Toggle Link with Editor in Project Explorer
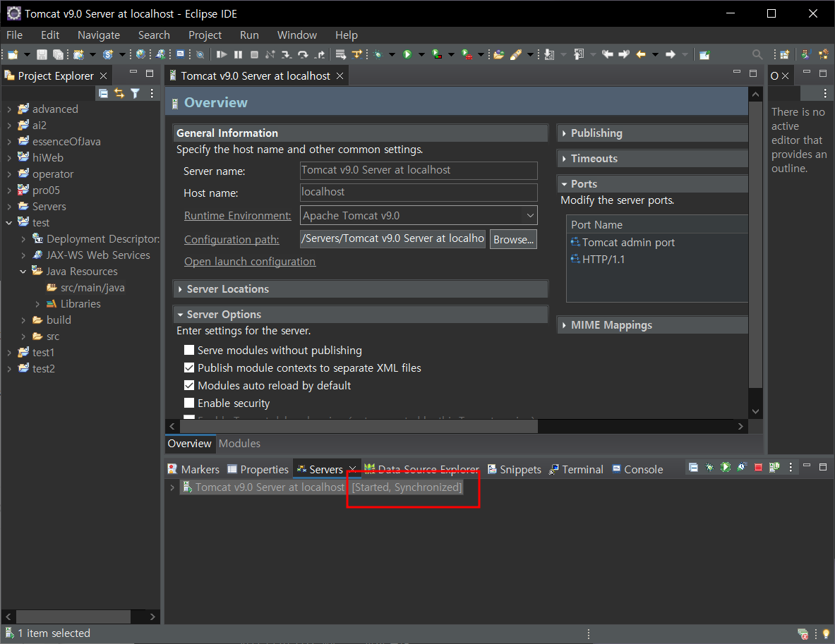Screen dimensions: 835x644 (x=119, y=93)
